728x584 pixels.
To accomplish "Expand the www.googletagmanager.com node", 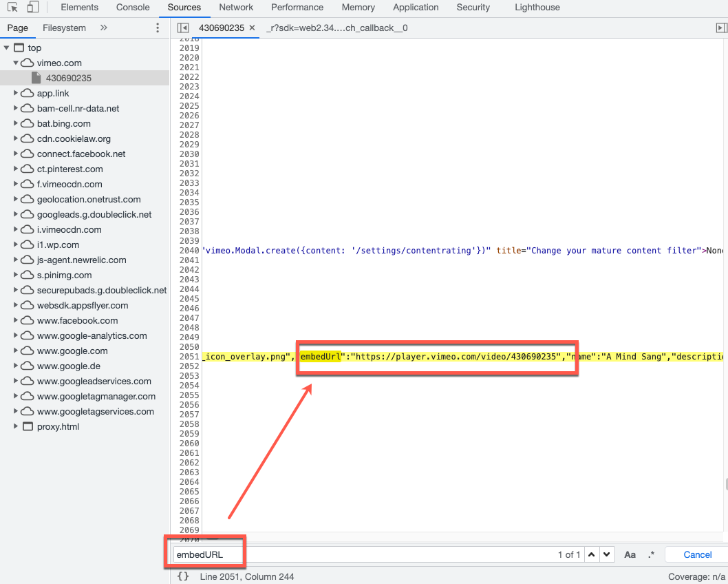I will click(16, 396).
